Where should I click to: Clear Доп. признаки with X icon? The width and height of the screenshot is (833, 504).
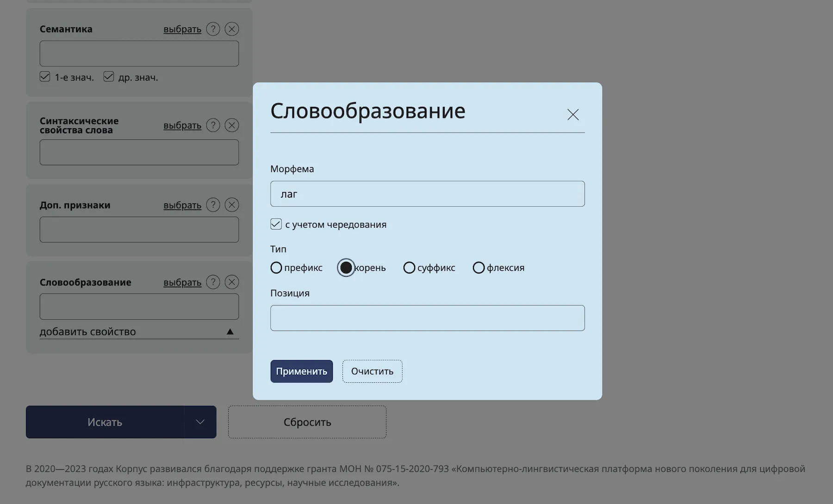pyautogui.click(x=232, y=205)
